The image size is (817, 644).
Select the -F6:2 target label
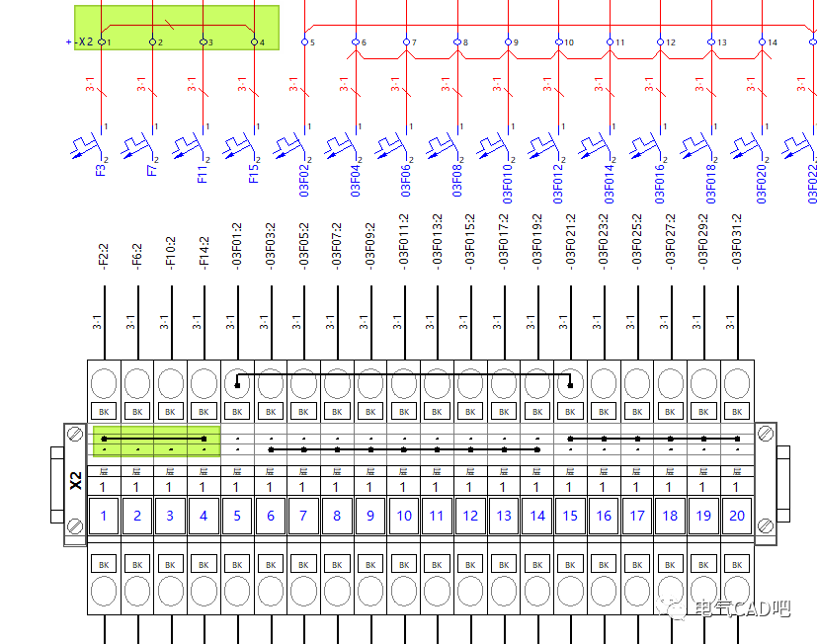point(136,257)
